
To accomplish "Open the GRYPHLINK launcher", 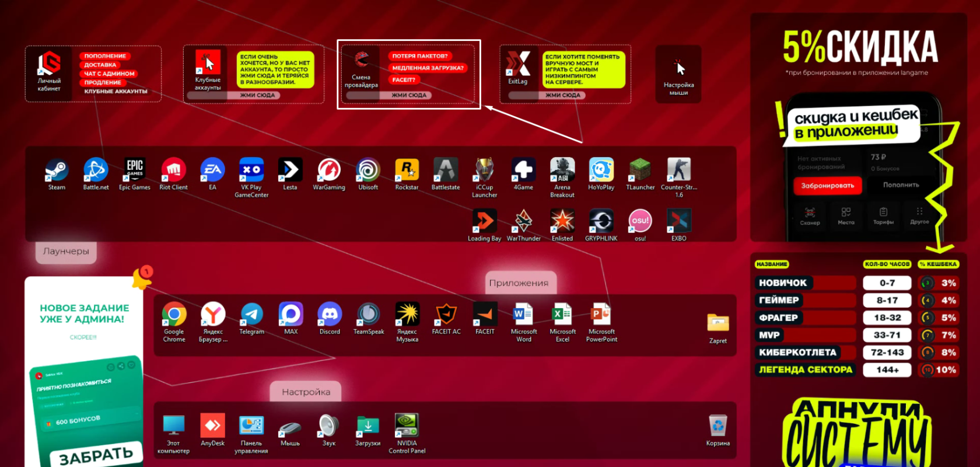I will pyautogui.click(x=601, y=221).
